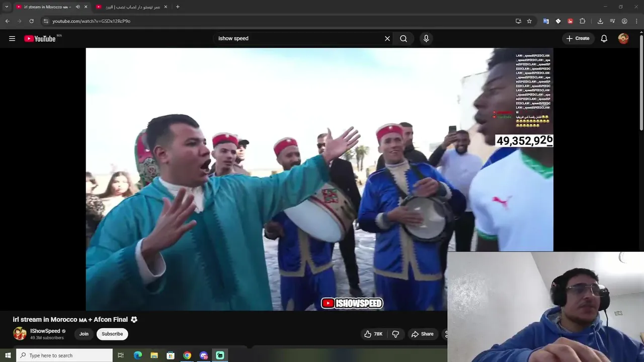Open Chrome downloads icon
The height and width of the screenshot is (362, 644).
click(x=600, y=21)
